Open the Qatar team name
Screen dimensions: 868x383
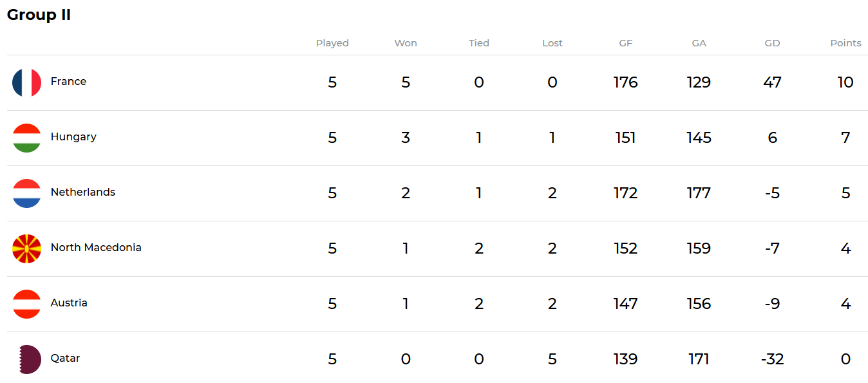65,359
